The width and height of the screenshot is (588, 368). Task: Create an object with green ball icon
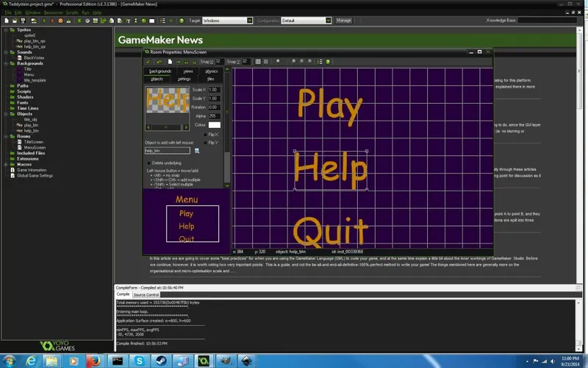pos(144,21)
